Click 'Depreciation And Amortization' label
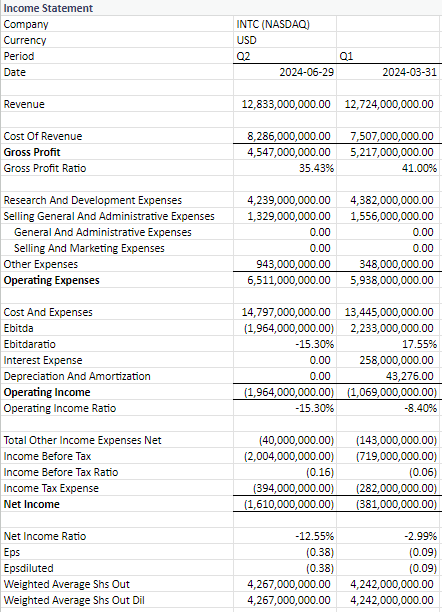 pyautogui.click(x=77, y=376)
